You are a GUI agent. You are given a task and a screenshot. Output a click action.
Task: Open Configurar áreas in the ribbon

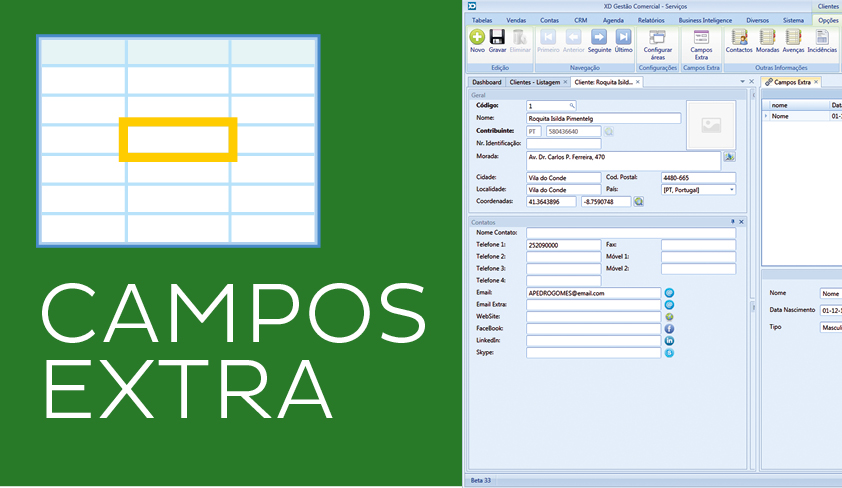click(657, 40)
